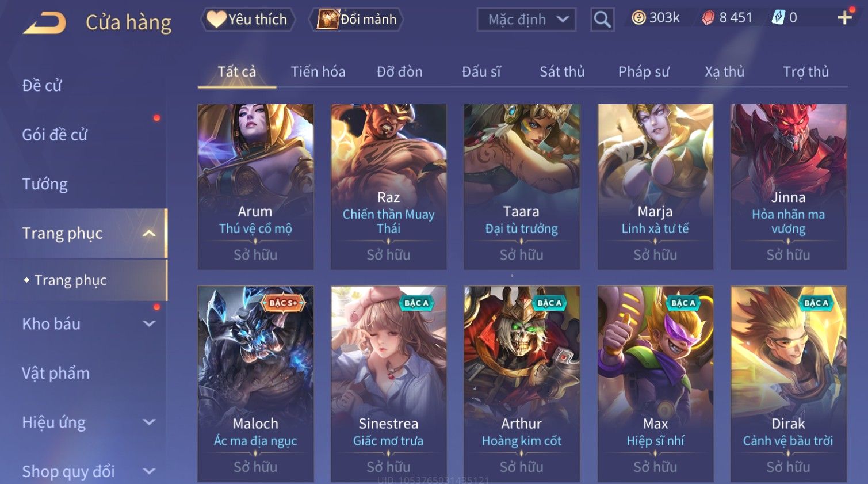Switch to the Sát thủ tab
This screenshot has height=484, width=868.
(561, 71)
